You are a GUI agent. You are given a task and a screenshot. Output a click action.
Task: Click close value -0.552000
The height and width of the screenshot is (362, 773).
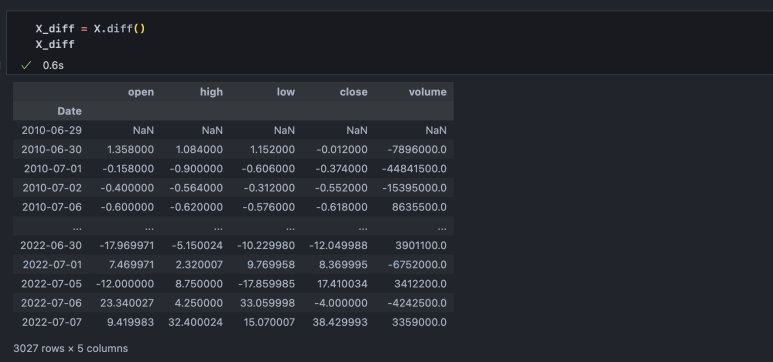click(x=341, y=188)
